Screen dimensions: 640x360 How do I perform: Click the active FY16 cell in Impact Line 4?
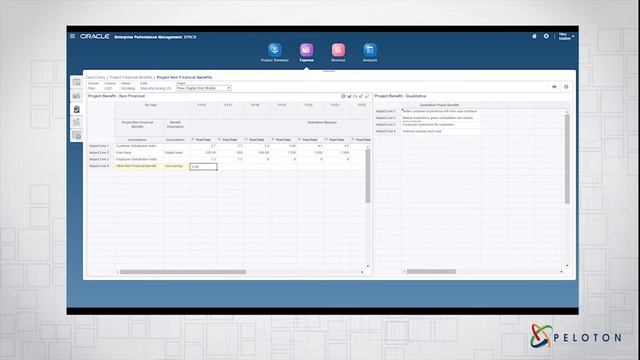coord(203,167)
